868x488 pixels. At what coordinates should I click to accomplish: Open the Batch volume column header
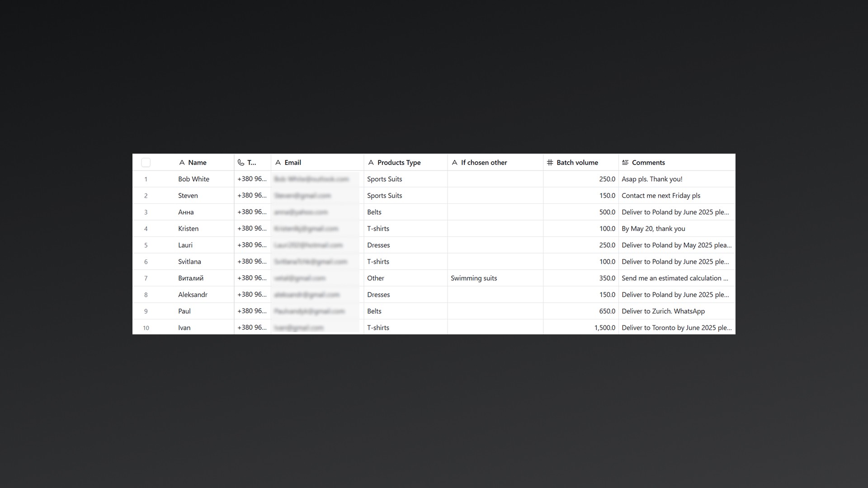tap(577, 163)
